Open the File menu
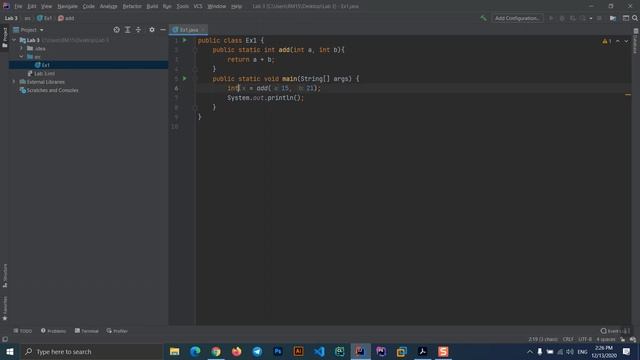 point(18,7)
